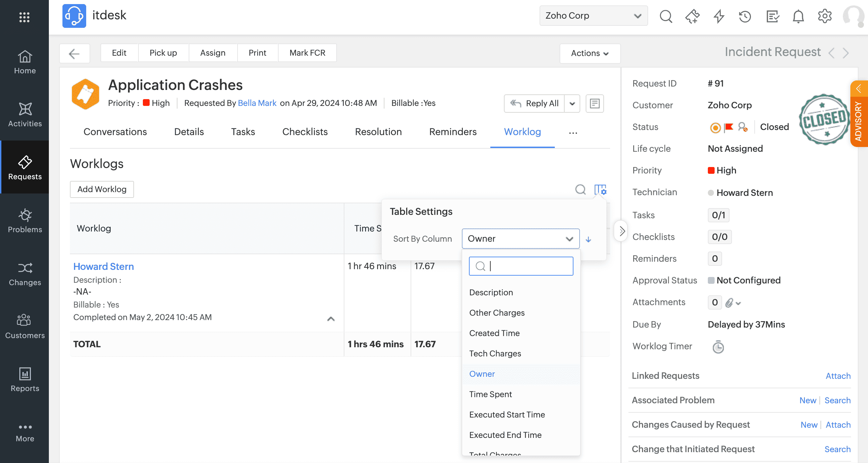Toggle sort direction arrow beside Owner
Image resolution: width=868 pixels, height=463 pixels.
point(588,239)
